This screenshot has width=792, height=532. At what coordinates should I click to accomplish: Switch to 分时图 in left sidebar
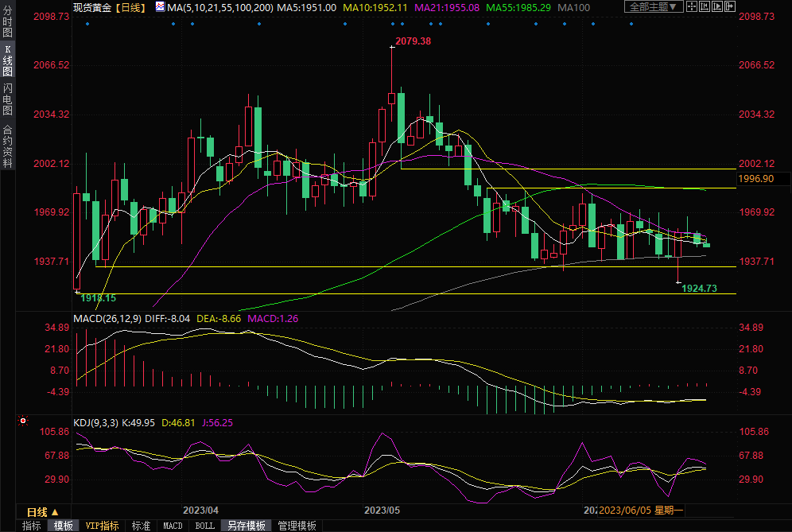tap(8, 24)
